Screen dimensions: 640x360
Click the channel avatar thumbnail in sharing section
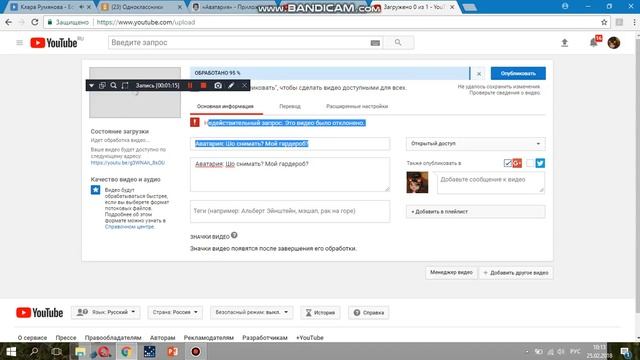(x=417, y=182)
